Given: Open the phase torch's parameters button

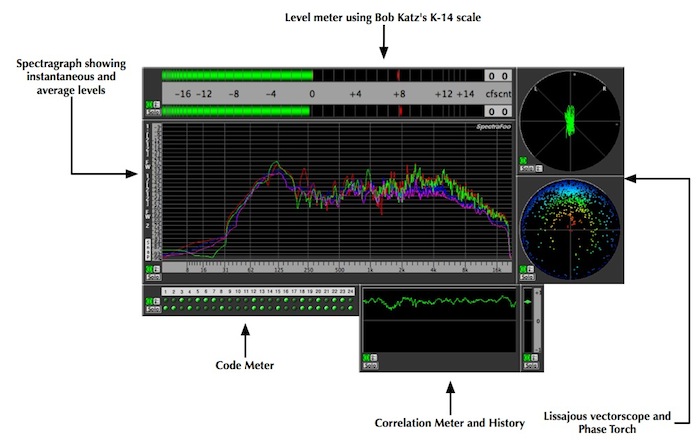Looking at the screenshot, I should (530, 270).
